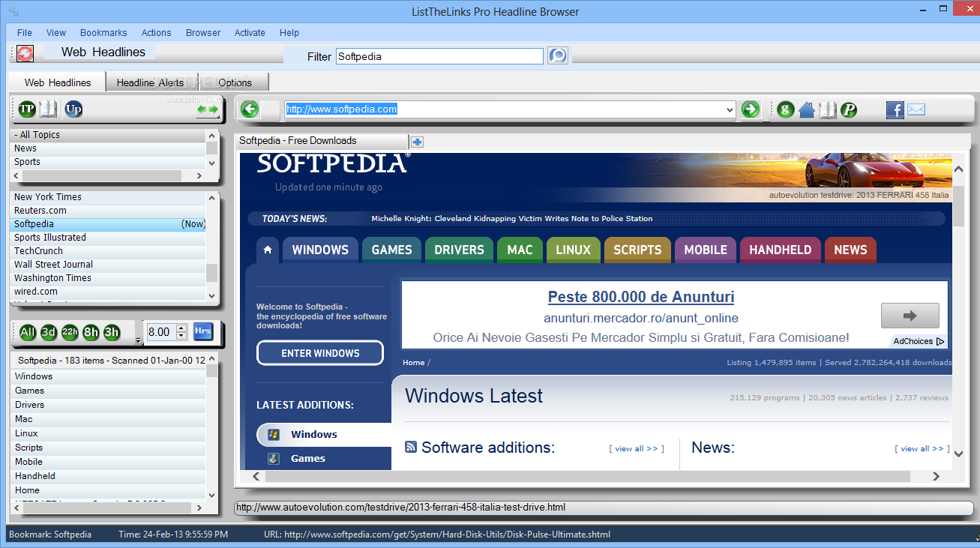The height and width of the screenshot is (548, 980).
Task: Click the app icon in the title bar
Action: [14, 11]
